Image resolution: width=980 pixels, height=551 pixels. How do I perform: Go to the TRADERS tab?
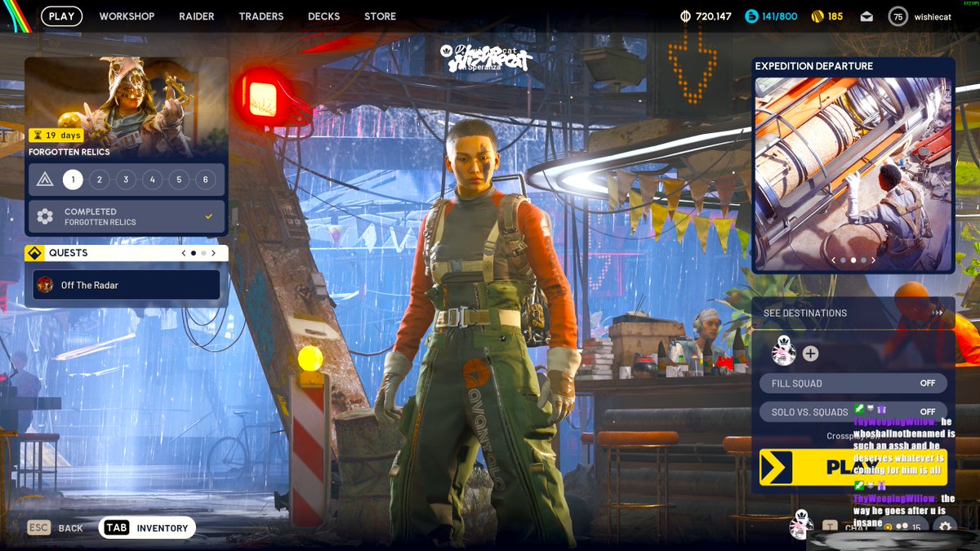coord(261,16)
